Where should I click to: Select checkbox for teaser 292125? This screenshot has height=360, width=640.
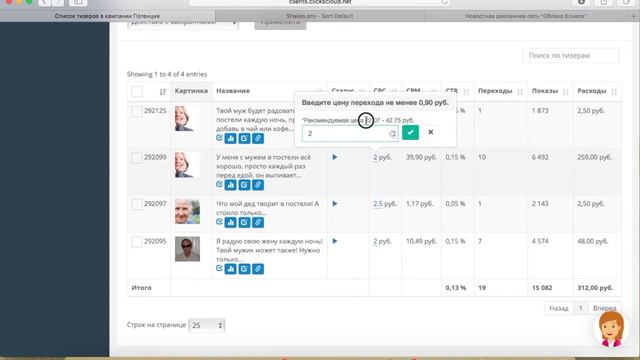click(137, 111)
